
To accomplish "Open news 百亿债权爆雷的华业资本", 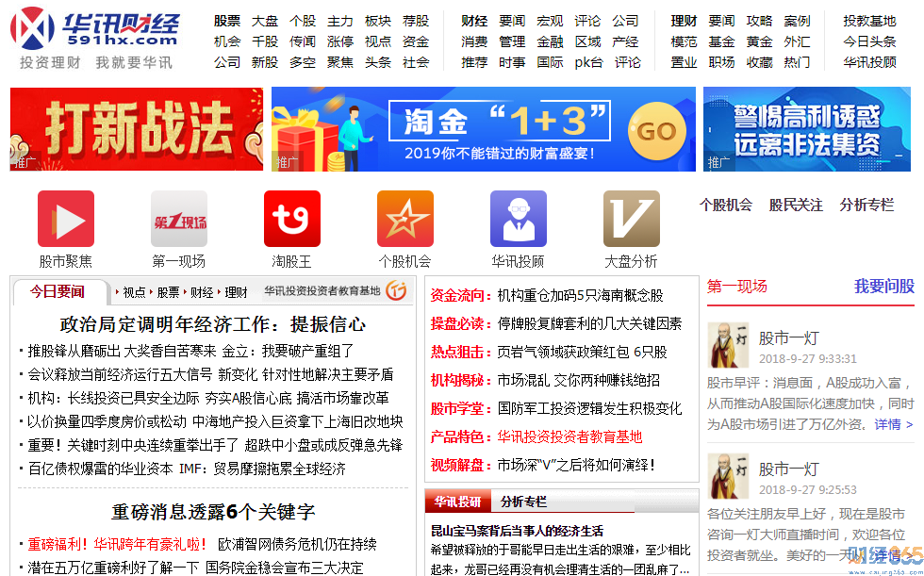I will click(100, 469).
